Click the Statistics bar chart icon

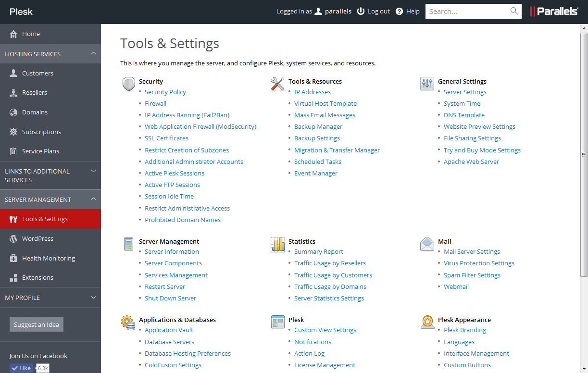coord(277,244)
